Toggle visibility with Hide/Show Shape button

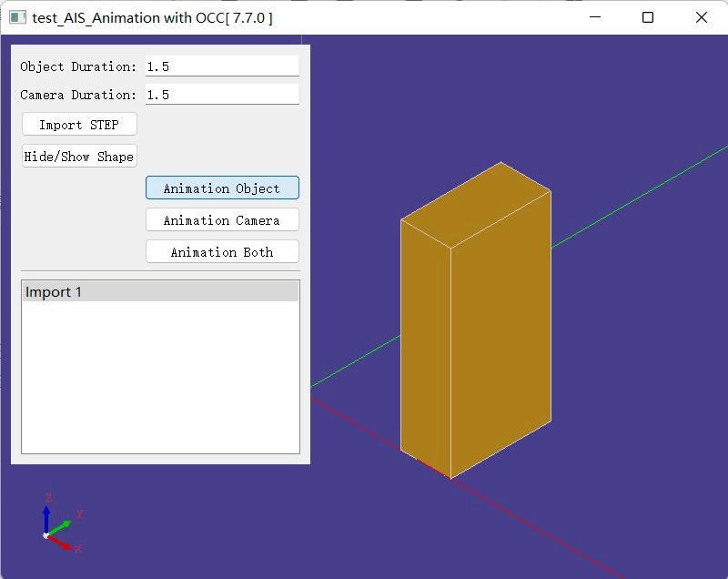(79, 157)
